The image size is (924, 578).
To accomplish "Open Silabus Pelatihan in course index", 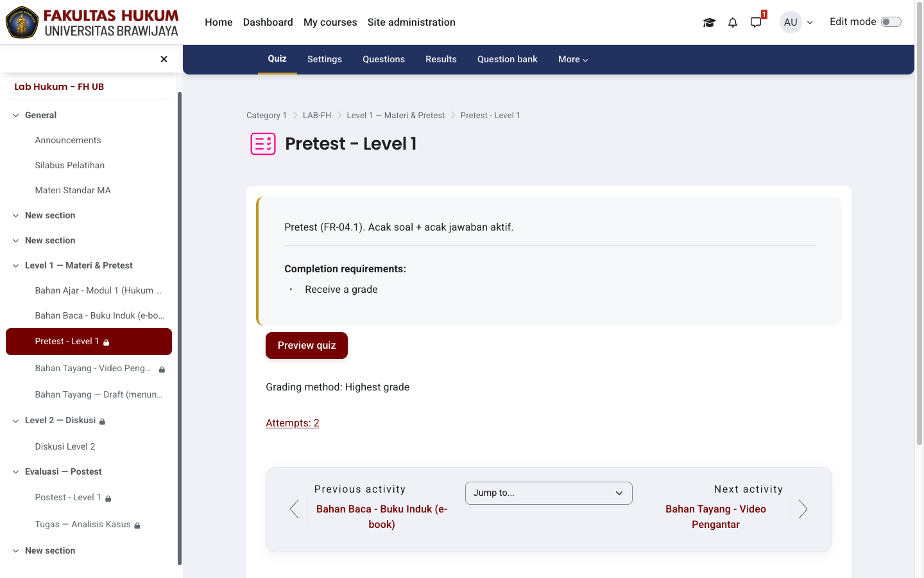I will pos(70,166).
